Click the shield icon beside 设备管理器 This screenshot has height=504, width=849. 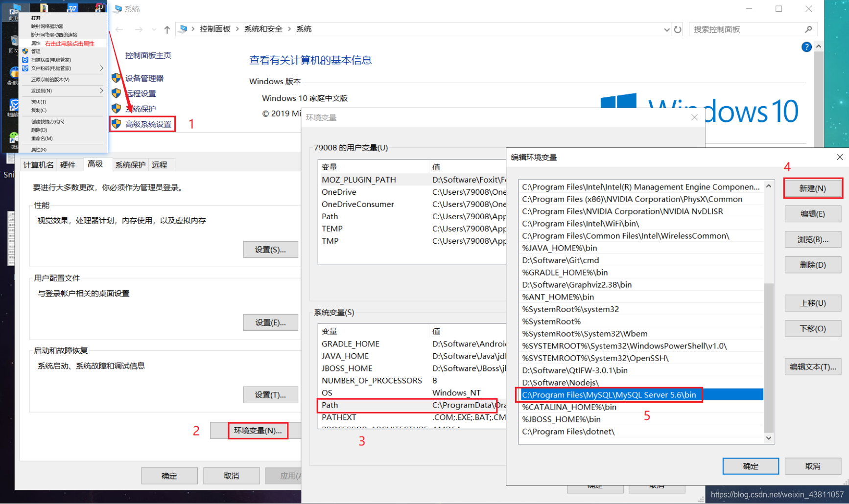pos(116,78)
